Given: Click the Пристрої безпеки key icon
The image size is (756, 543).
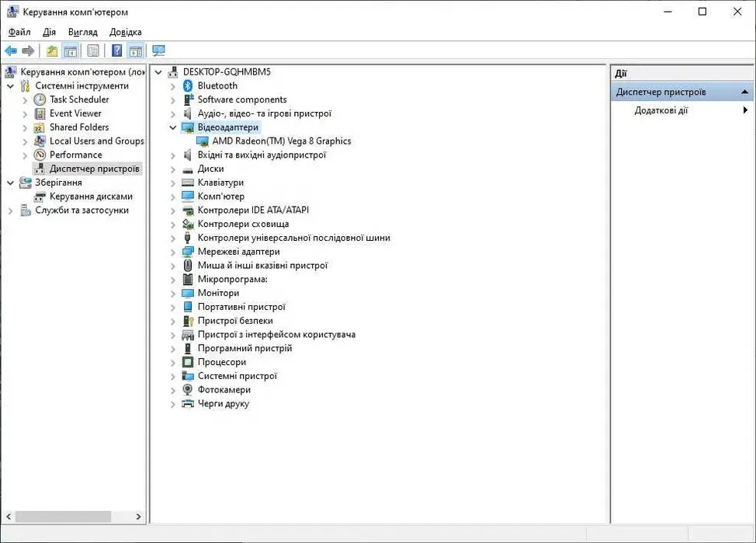Looking at the screenshot, I should [188, 321].
